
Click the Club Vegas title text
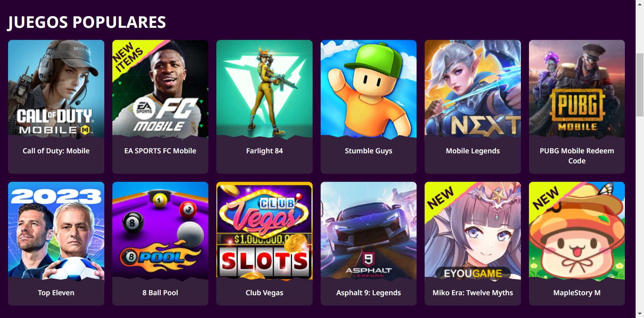pos(264,293)
